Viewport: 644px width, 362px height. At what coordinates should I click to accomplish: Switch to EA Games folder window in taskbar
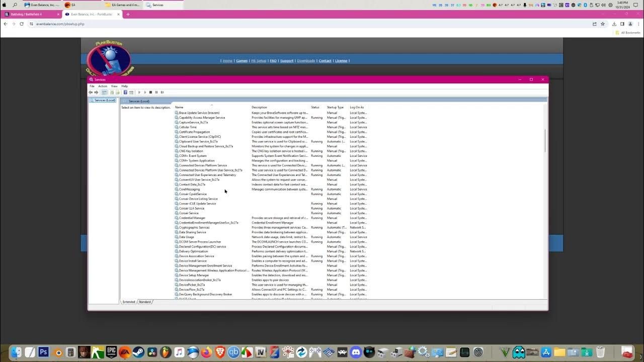pyautogui.click(x=122, y=5)
